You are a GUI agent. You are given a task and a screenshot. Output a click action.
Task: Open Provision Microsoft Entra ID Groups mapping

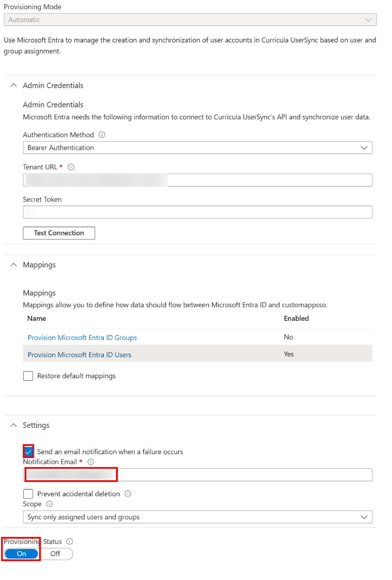[82, 337]
